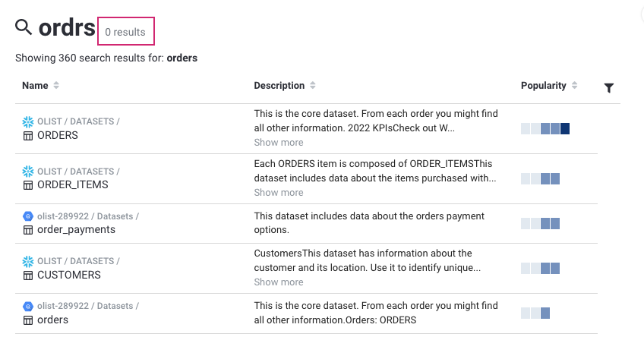
Task: Sort results by Popularity column arrows
Action: [575, 86]
